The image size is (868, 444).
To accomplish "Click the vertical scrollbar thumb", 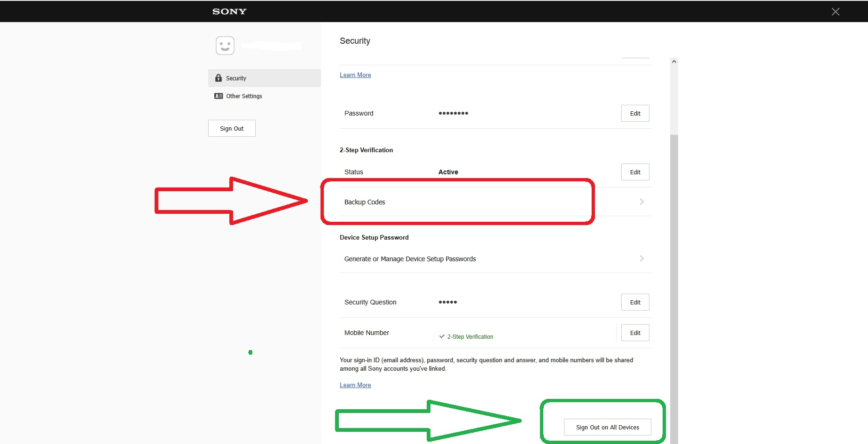I will (674, 289).
